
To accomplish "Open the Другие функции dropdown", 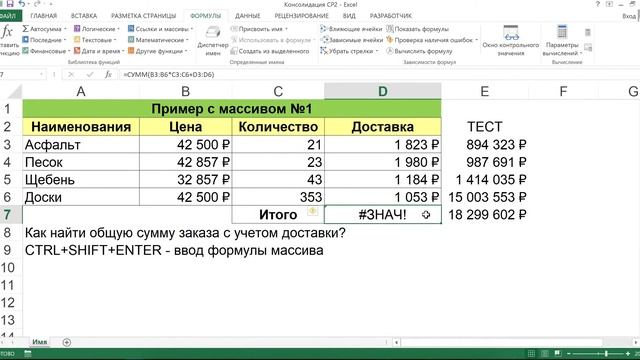I will [x=157, y=51].
